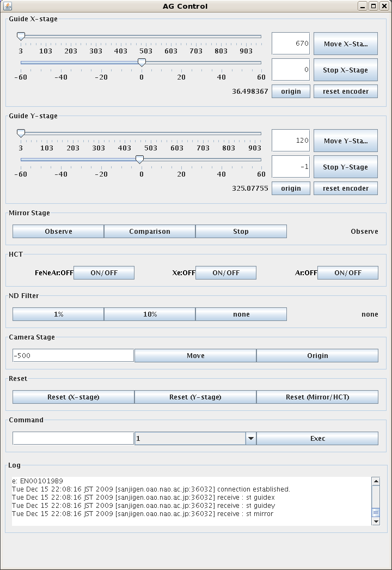Click X-stage offset field showing 0

point(291,69)
